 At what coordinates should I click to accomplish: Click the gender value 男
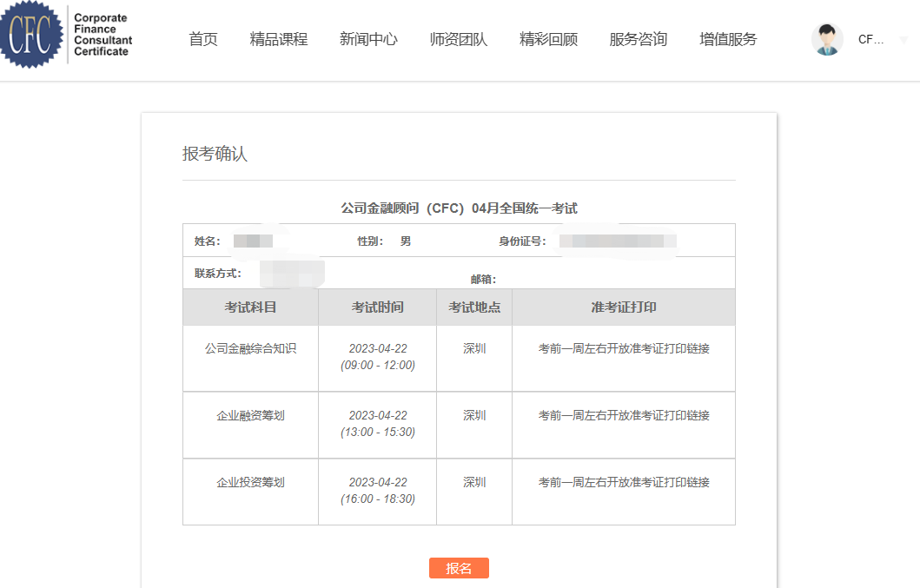click(406, 241)
